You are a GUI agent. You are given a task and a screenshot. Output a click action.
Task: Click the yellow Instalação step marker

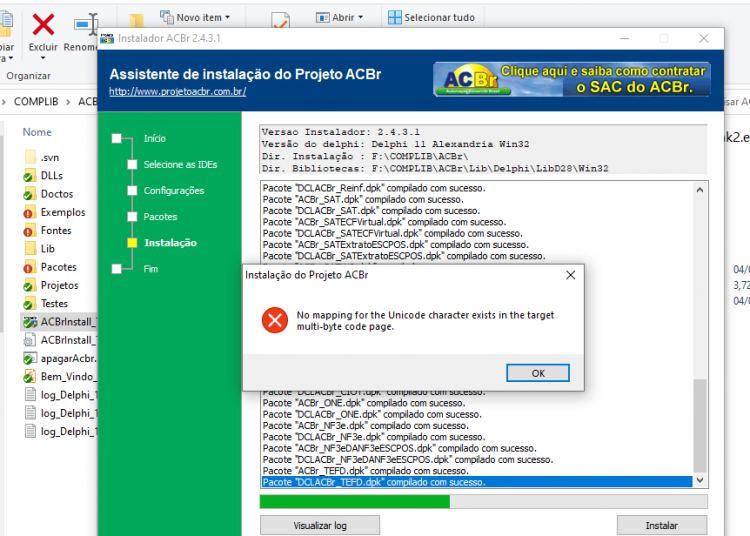point(132,243)
